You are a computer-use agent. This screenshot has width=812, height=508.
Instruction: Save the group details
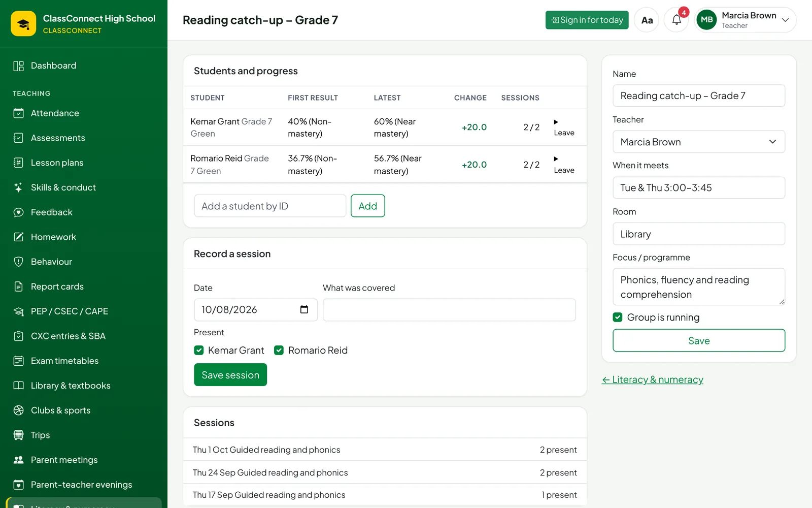[699, 340]
